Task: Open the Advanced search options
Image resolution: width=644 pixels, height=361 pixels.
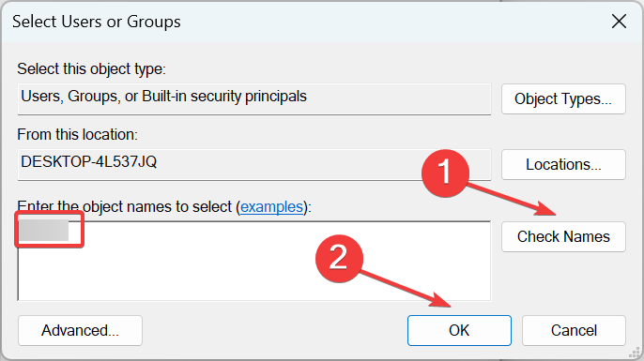Action: pyautogui.click(x=80, y=330)
